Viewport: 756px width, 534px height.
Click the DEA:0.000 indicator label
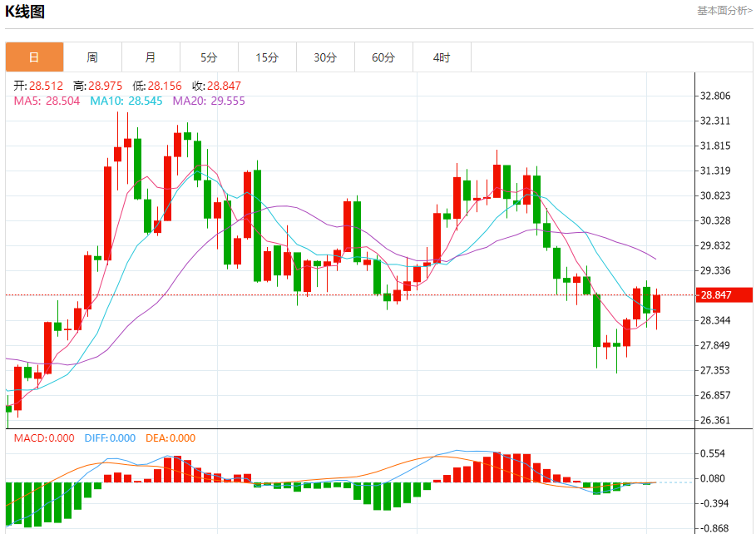170,438
